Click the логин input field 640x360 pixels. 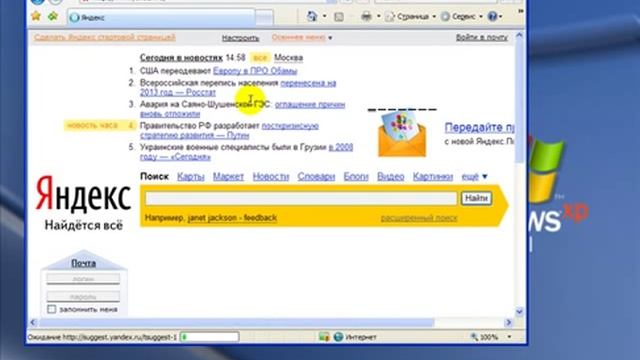(83, 279)
